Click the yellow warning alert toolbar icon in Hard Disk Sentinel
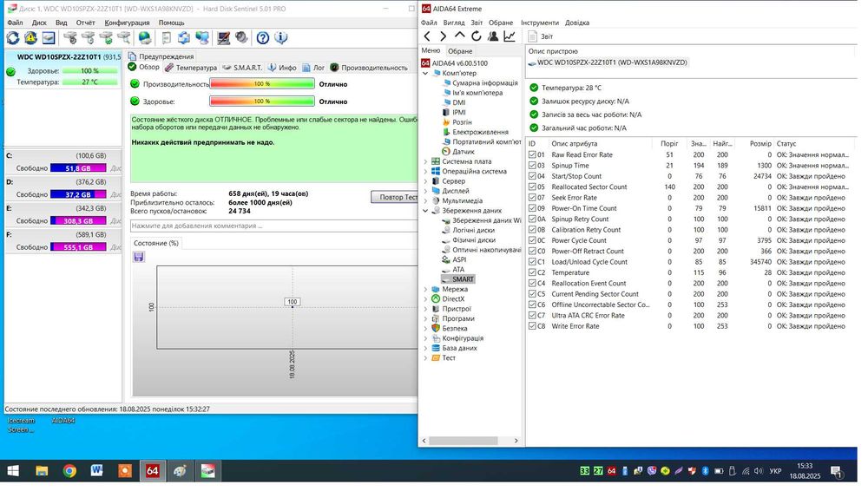 [x=30, y=37]
